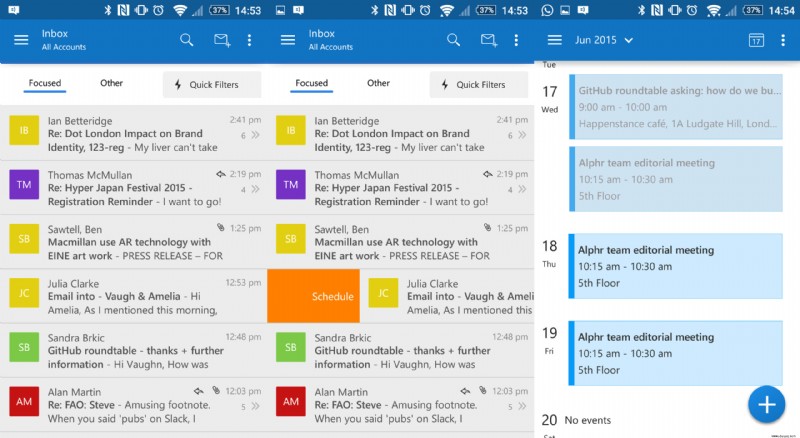800x438 pixels.
Task: Tap battery 37% indicator in left status bar
Action: pyautogui.click(x=219, y=10)
